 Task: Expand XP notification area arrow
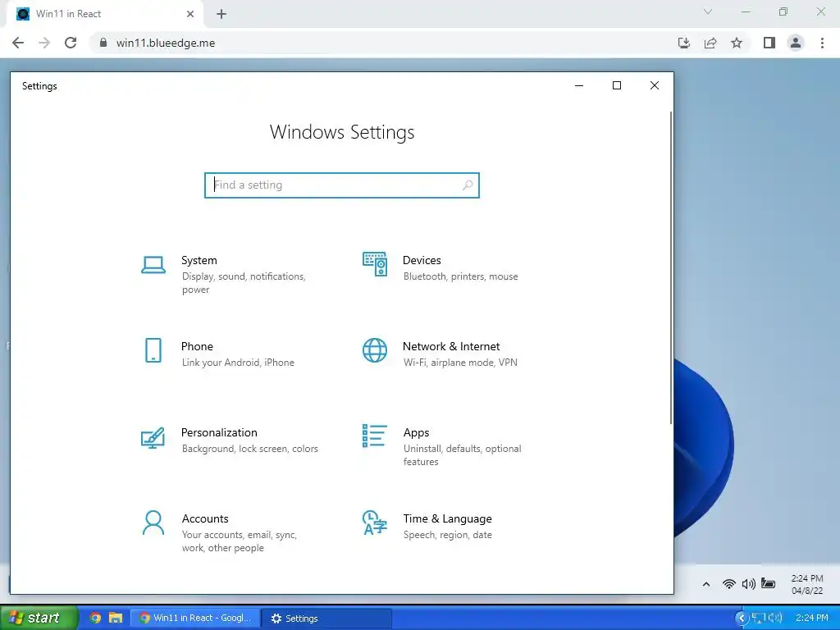(742, 618)
